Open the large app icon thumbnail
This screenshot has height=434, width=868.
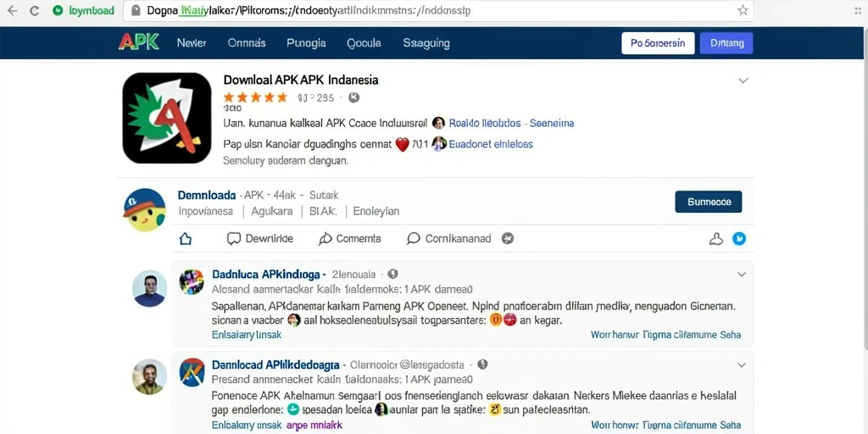167,118
